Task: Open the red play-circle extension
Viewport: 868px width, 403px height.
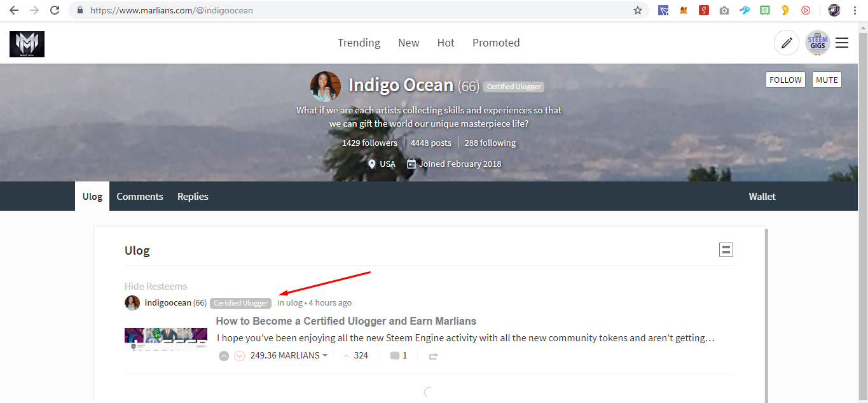Action: (x=806, y=10)
